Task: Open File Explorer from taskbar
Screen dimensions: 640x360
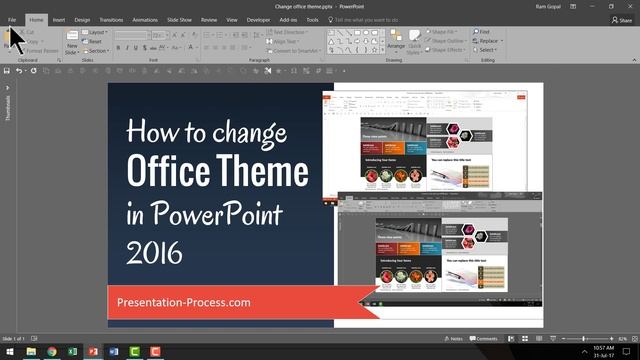Action: [x=31, y=351]
